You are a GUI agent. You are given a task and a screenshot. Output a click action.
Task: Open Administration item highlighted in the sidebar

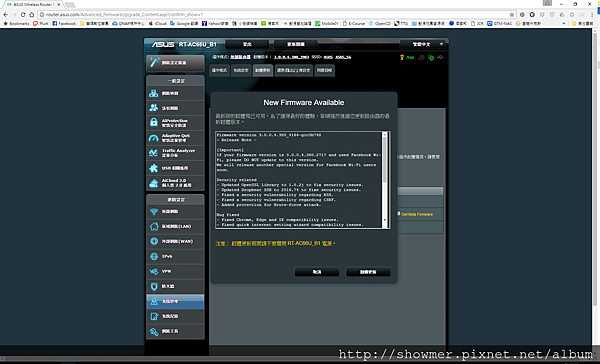(175, 302)
